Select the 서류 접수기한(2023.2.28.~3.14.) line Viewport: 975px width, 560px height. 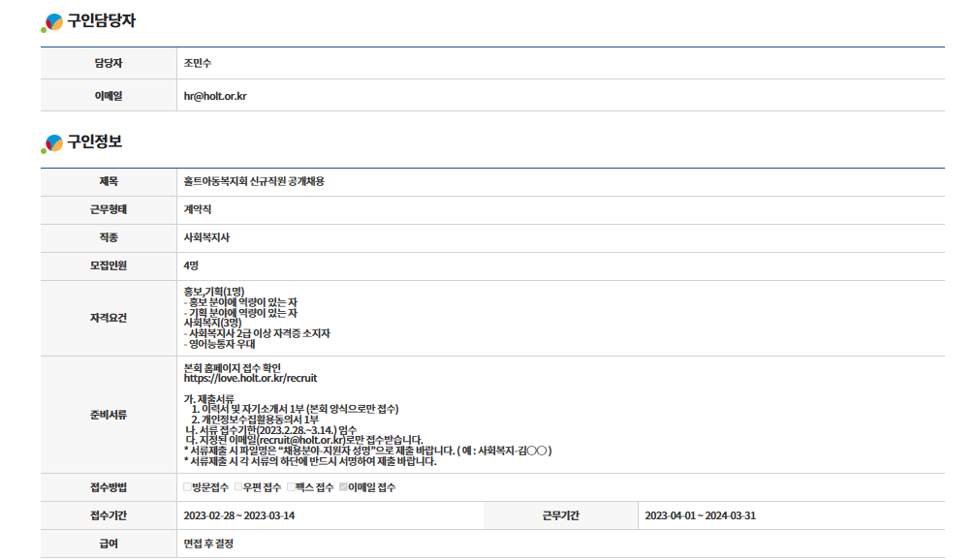(x=271, y=430)
